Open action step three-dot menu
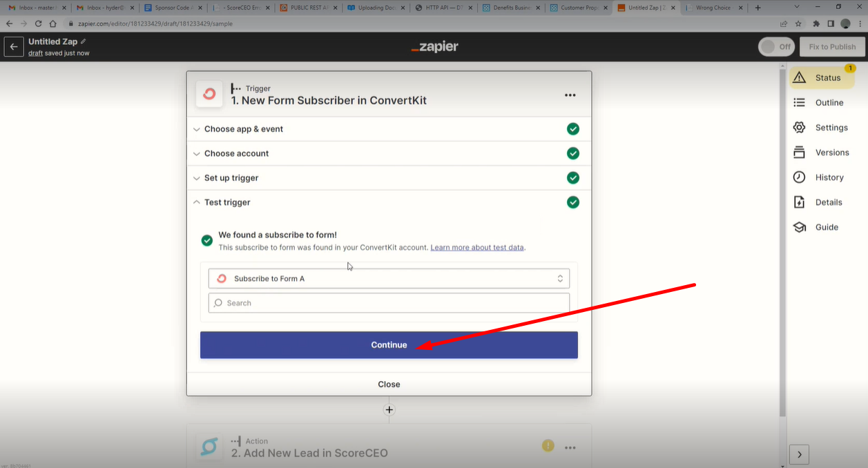868x468 pixels. click(570, 447)
